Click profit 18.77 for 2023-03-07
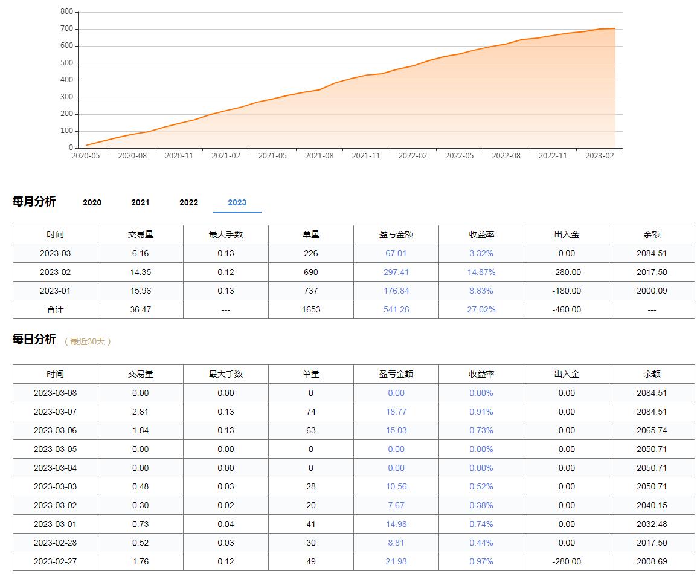Viewport: 700px width, 588px height. pos(396,412)
